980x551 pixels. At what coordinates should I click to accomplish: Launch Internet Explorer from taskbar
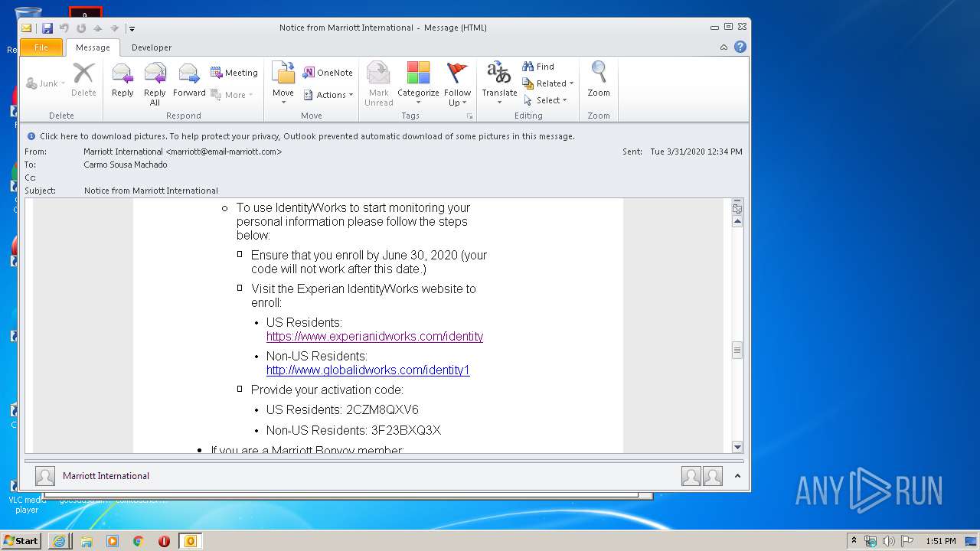[59, 541]
